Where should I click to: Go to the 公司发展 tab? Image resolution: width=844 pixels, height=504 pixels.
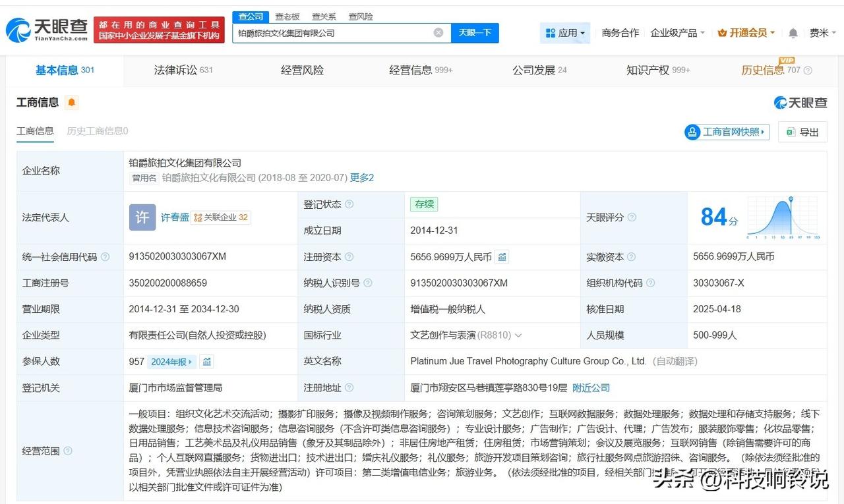coord(539,70)
